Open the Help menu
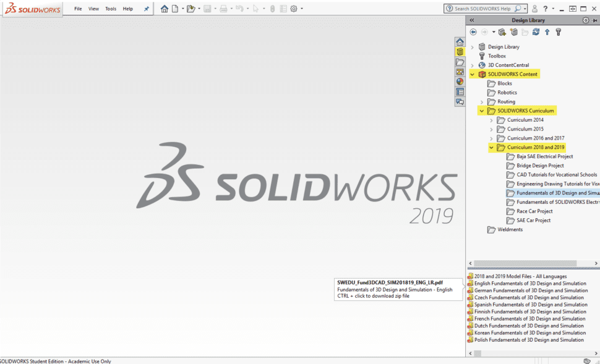600x364 pixels. pyautogui.click(x=128, y=9)
